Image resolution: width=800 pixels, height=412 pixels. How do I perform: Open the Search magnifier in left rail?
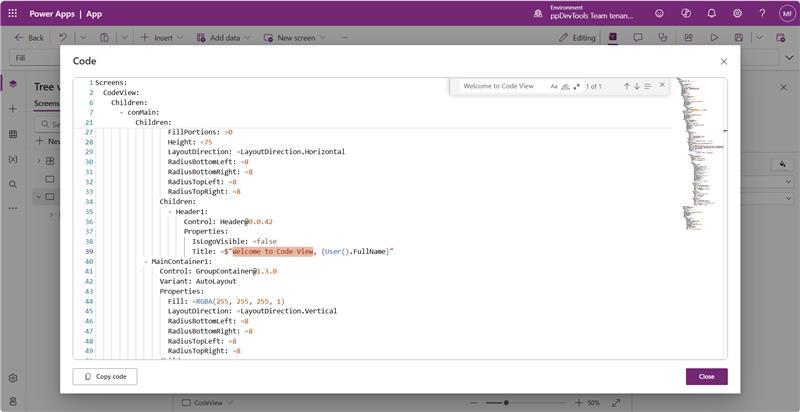(13, 184)
